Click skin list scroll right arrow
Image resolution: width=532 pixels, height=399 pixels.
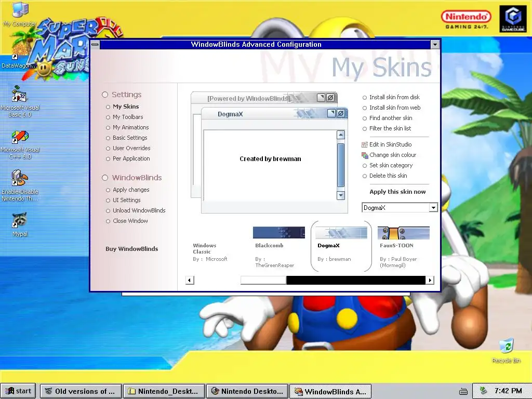pos(430,280)
